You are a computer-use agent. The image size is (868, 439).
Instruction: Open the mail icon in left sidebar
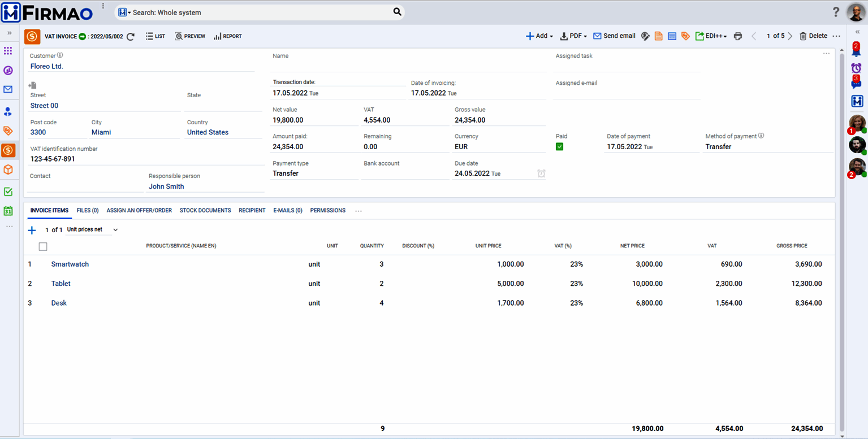(x=8, y=89)
